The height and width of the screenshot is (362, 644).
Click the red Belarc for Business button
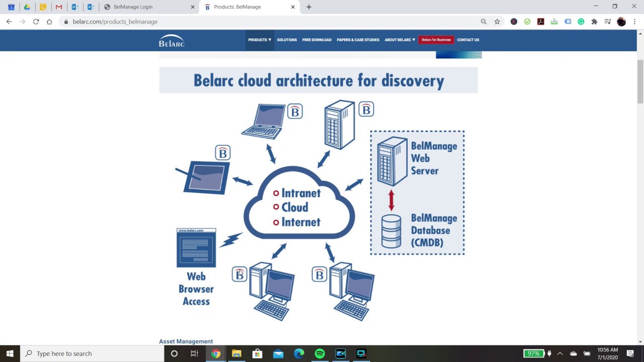point(436,40)
